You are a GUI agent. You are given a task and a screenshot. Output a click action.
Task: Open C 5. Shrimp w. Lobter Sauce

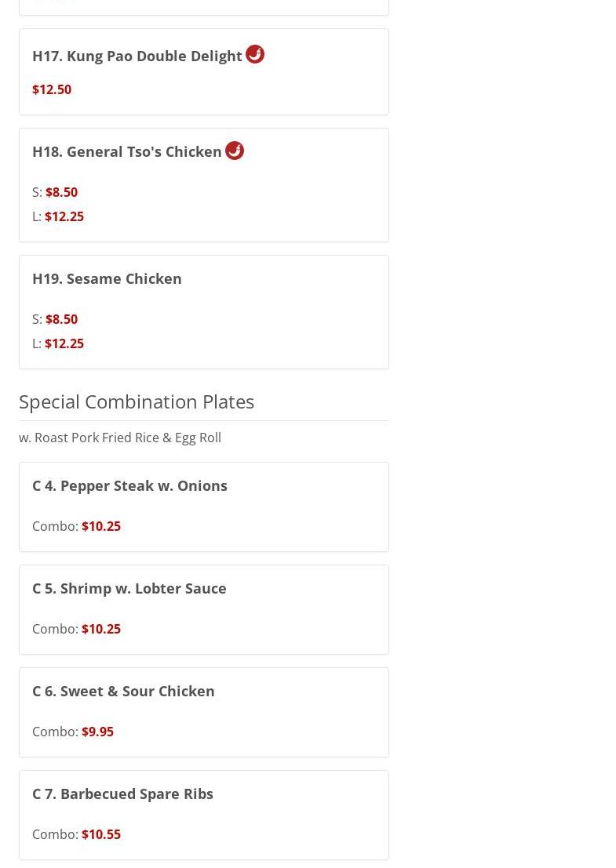point(129,588)
